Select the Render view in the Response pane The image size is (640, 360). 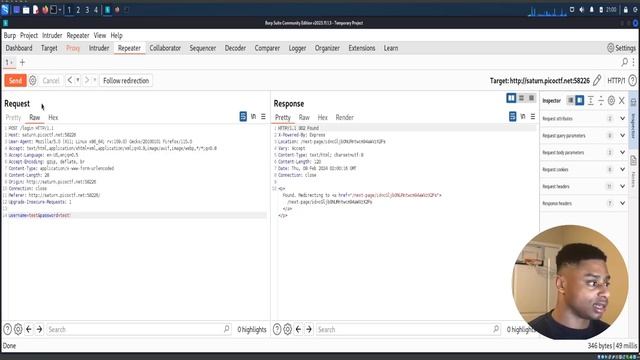[x=344, y=118]
